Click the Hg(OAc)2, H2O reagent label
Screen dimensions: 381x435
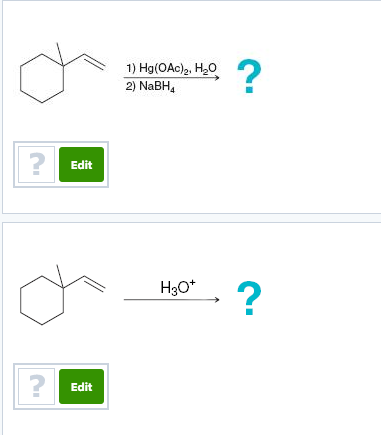pos(171,68)
